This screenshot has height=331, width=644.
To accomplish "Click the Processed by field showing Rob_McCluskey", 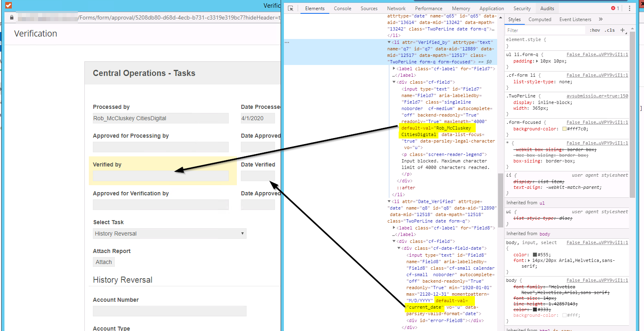I will click(161, 118).
